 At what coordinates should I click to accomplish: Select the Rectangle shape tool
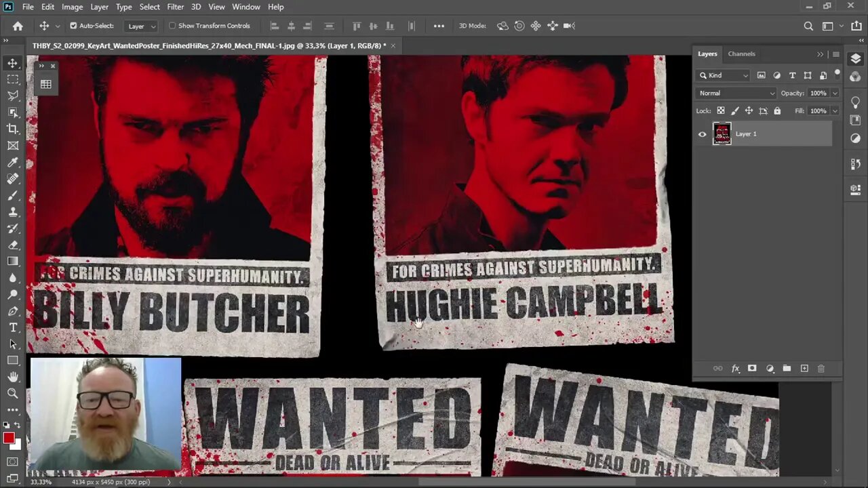(x=13, y=361)
